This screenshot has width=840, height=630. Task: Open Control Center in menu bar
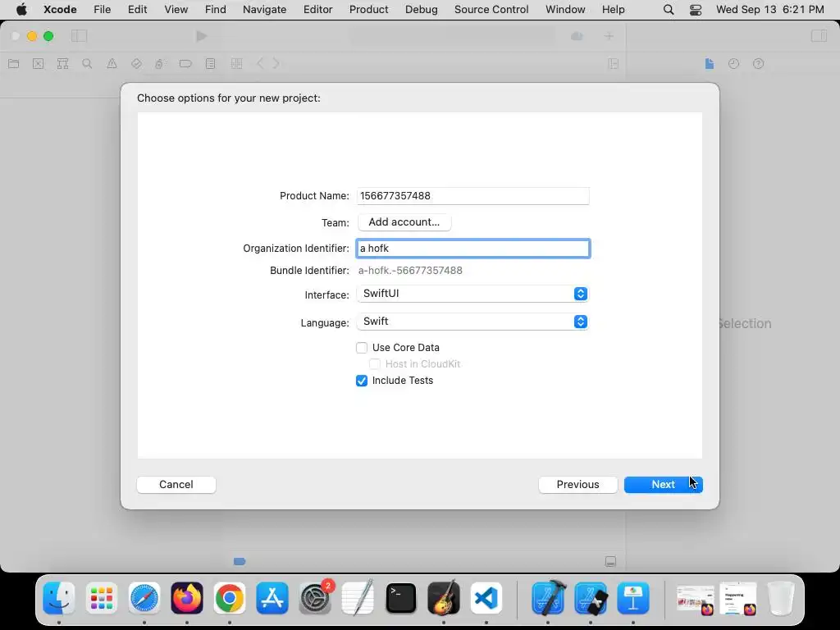pyautogui.click(x=696, y=9)
